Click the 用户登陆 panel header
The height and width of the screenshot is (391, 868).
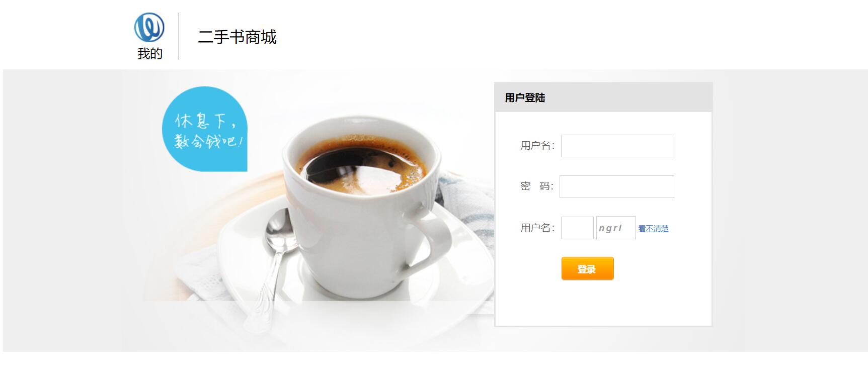click(x=603, y=97)
